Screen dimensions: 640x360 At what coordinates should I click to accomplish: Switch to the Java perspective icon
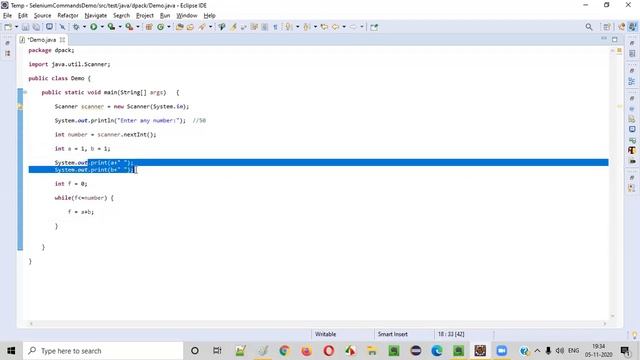click(633, 27)
